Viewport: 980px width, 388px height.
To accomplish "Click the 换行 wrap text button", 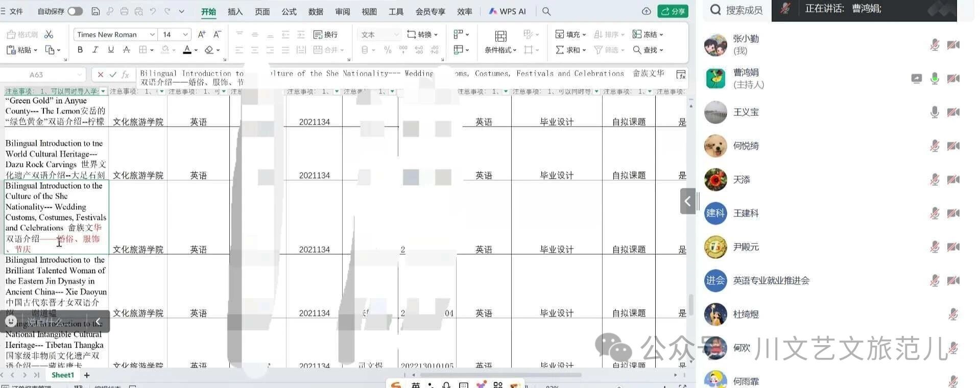I will click(x=325, y=34).
